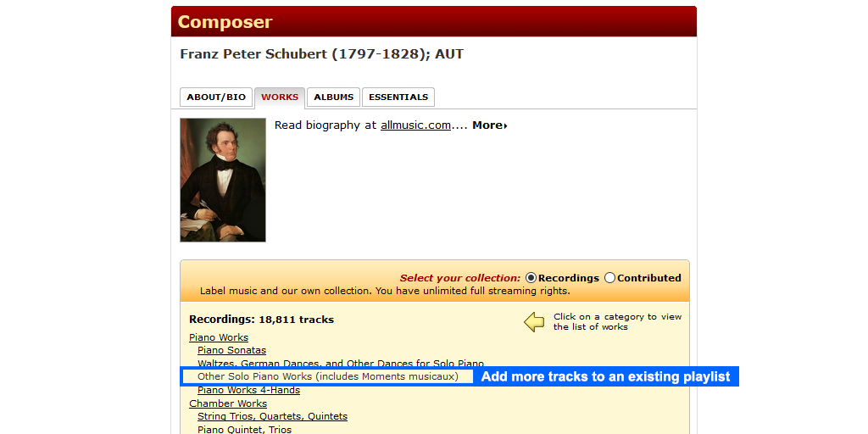Open Piano Quintet, Trios category

245,430
